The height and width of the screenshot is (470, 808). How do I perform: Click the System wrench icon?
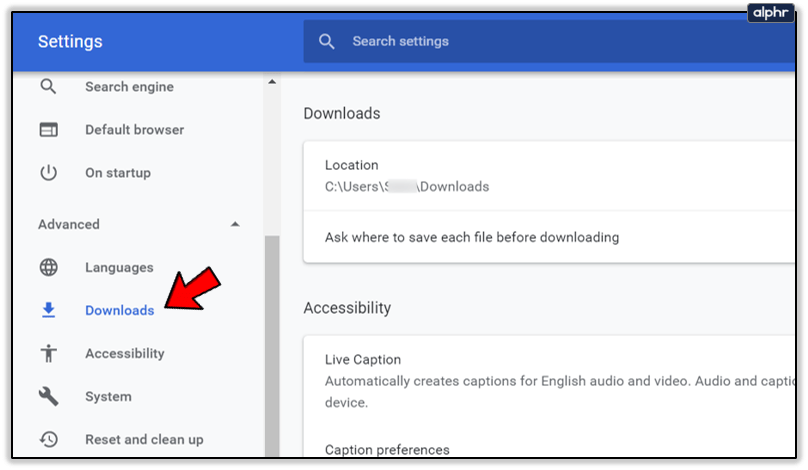pyautogui.click(x=48, y=396)
